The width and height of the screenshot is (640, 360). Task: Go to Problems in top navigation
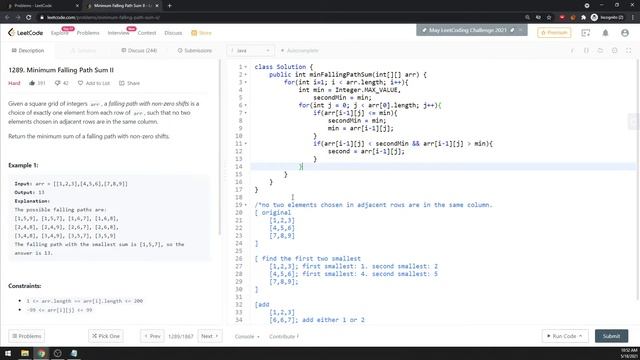[88, 33]
